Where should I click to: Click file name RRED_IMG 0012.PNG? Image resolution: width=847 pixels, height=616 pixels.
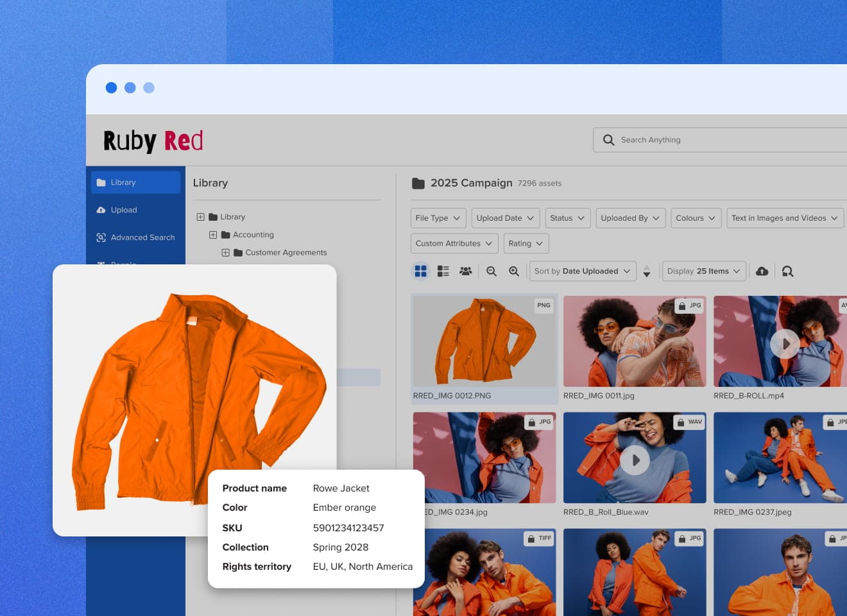452,396
